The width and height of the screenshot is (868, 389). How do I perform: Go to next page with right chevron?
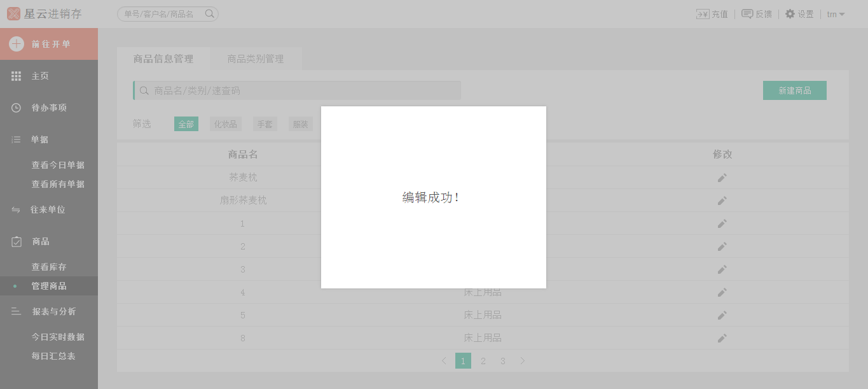[522, 361]
